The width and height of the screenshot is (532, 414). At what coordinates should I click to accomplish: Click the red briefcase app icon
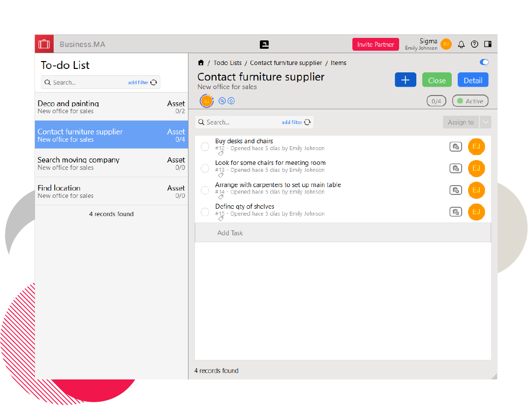[44, 44]
